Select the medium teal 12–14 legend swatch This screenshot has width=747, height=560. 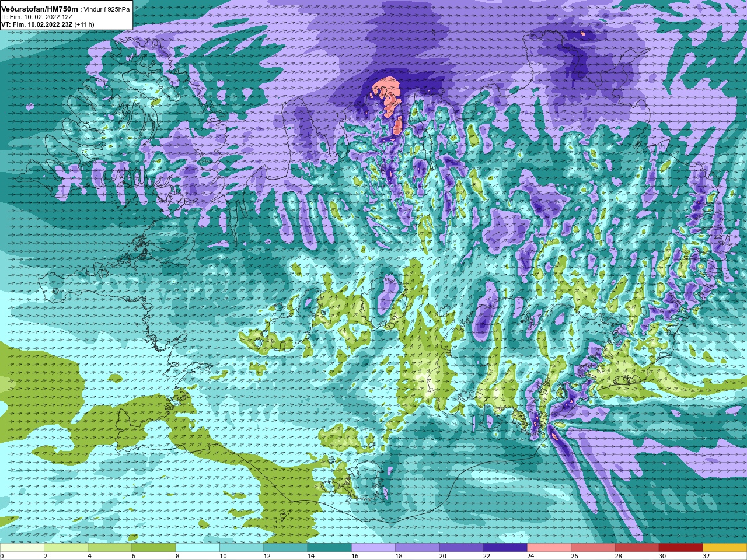pos(285,548)
